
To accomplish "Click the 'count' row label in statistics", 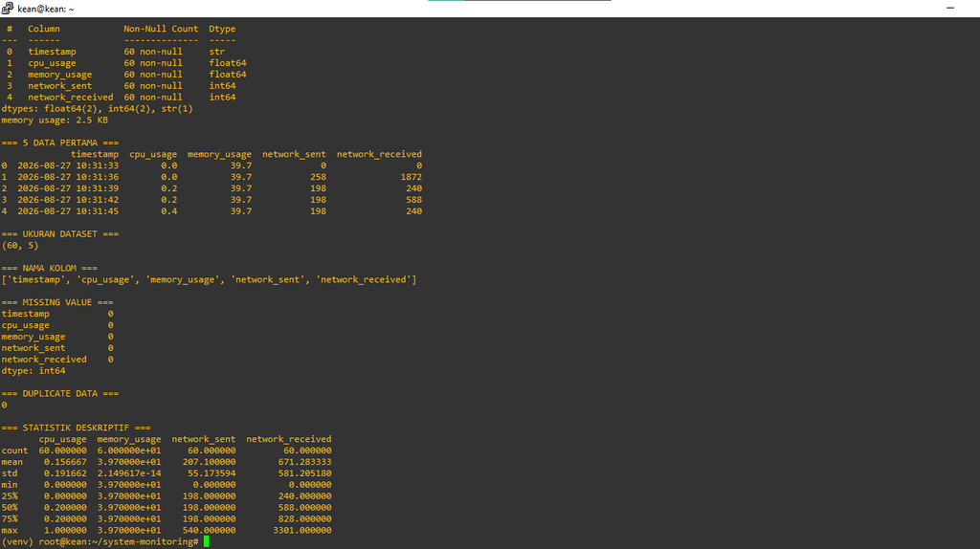I will click(14, 450).
